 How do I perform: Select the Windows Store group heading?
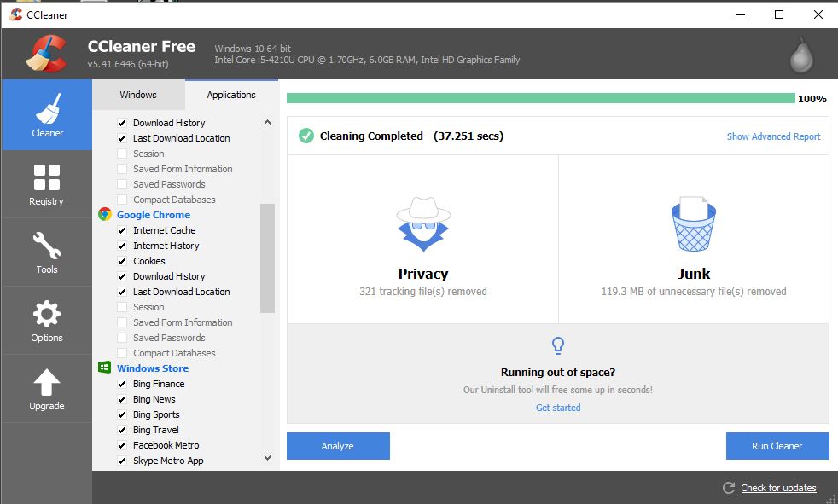tap(153, 368)
